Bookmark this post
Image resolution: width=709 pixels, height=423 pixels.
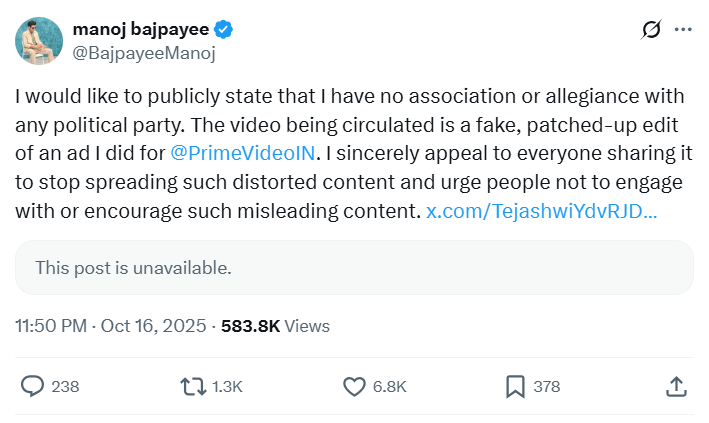515,386
